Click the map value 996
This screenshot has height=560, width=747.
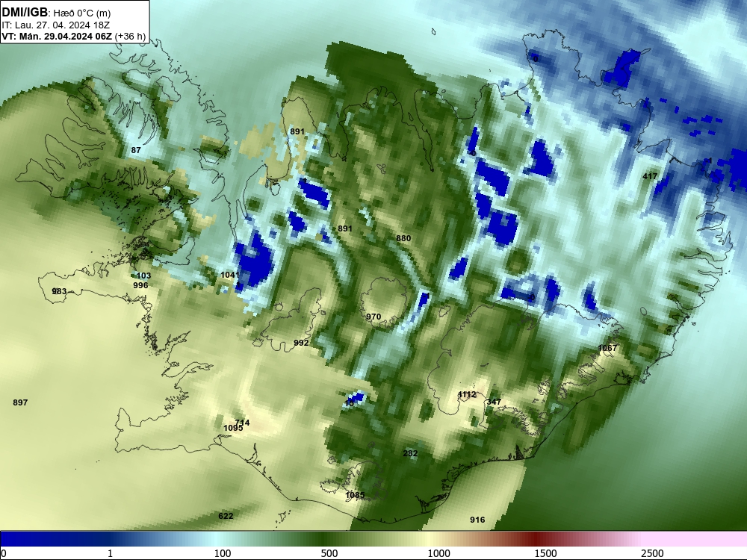pos(140,285)
